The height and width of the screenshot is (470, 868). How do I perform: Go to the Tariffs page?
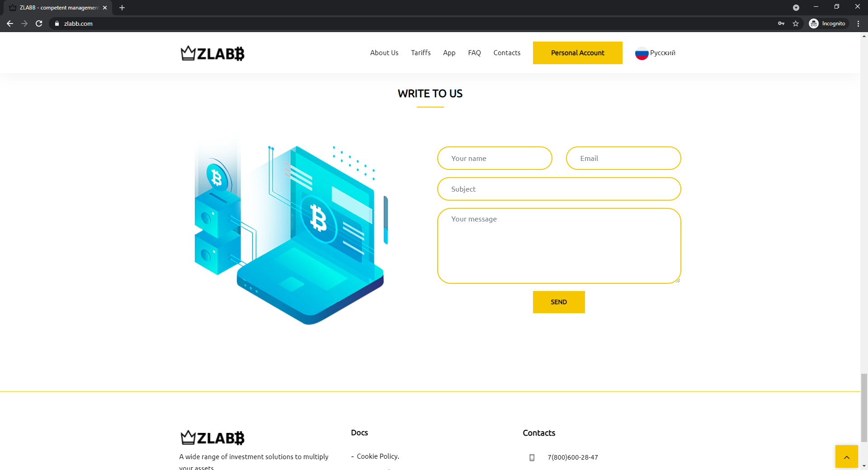420,53
